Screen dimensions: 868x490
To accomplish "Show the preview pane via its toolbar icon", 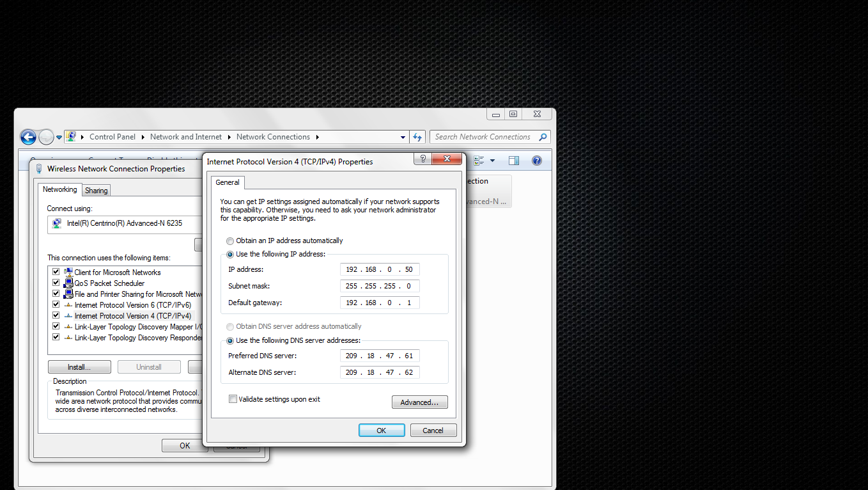I will (x=514, y=161).
